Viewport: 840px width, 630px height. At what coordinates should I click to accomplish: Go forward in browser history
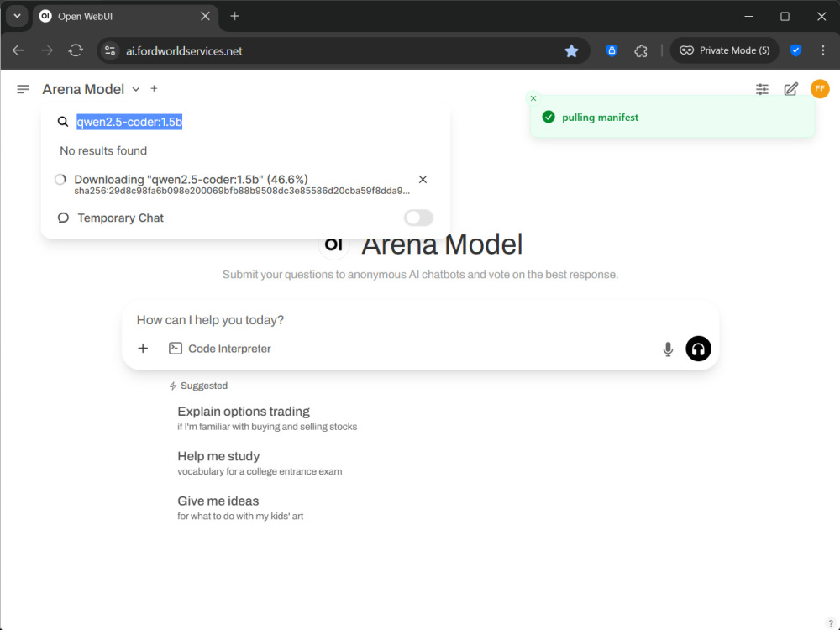(47, 50)
